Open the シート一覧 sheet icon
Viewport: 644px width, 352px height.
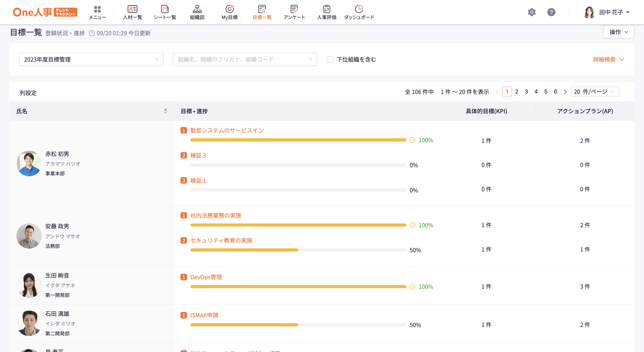(x=165, y=9)
